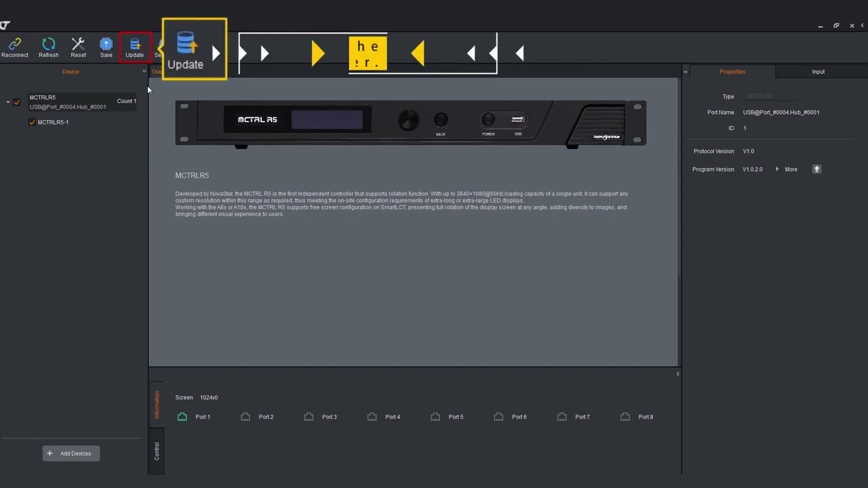Click the Port Name value in Properties
The image size is (868, 488).
(x=781, y=113)
